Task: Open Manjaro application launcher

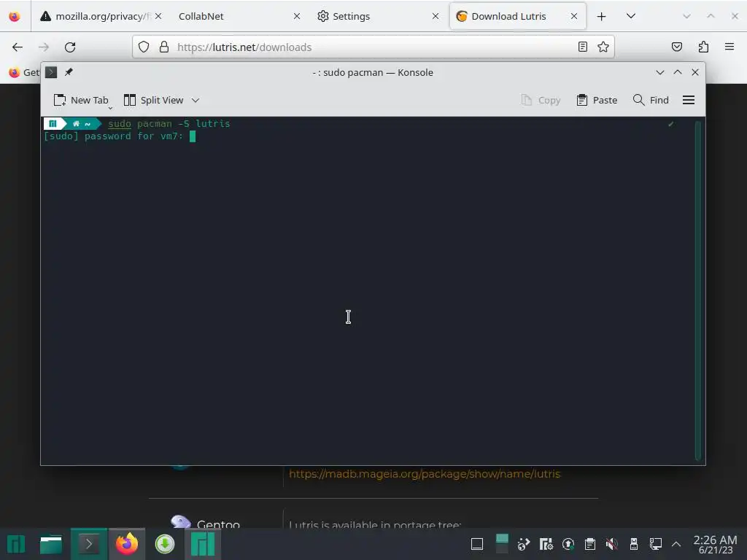Action: (16, 544)
